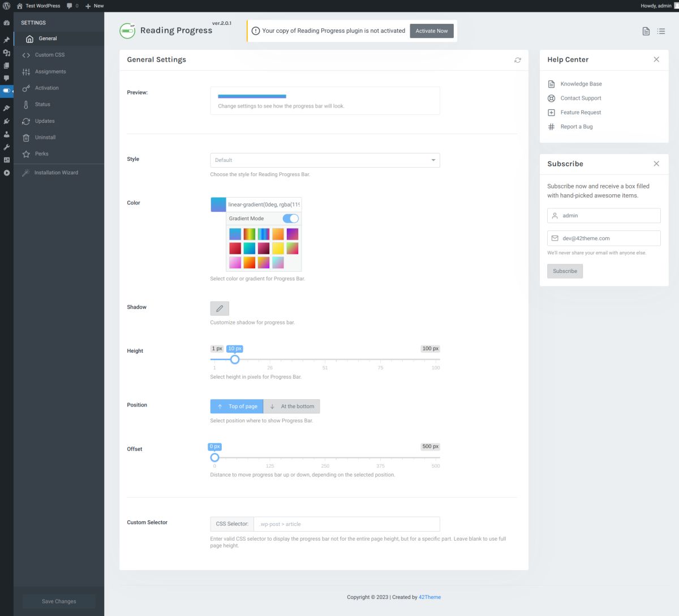This screenshot has height=616, width=679.
Task: Pick the teal-blue gradient swatch
Action: 250,248
